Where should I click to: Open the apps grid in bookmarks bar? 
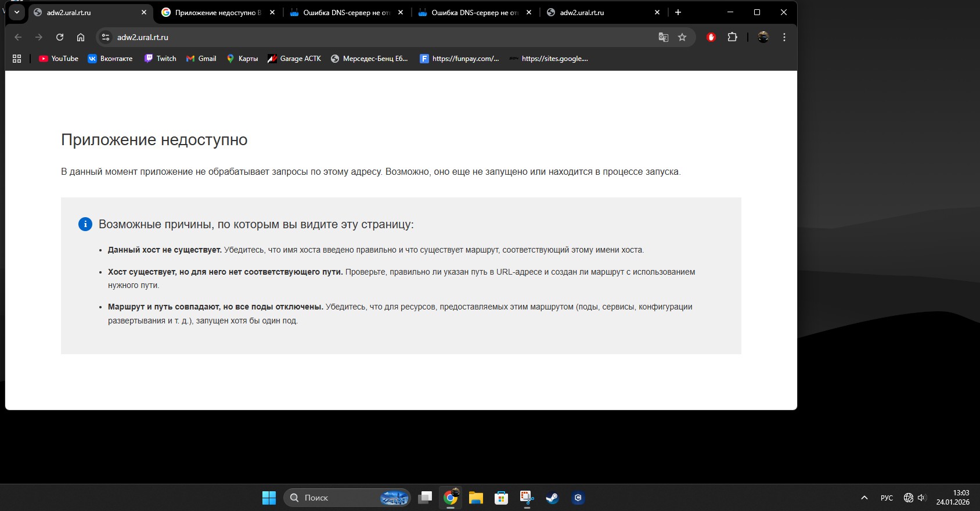(x=17, y=59)
